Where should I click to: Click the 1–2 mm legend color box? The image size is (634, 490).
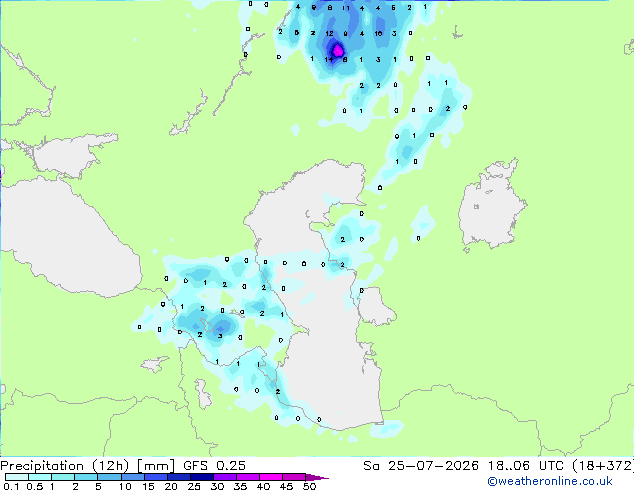(x=63, y=477)
